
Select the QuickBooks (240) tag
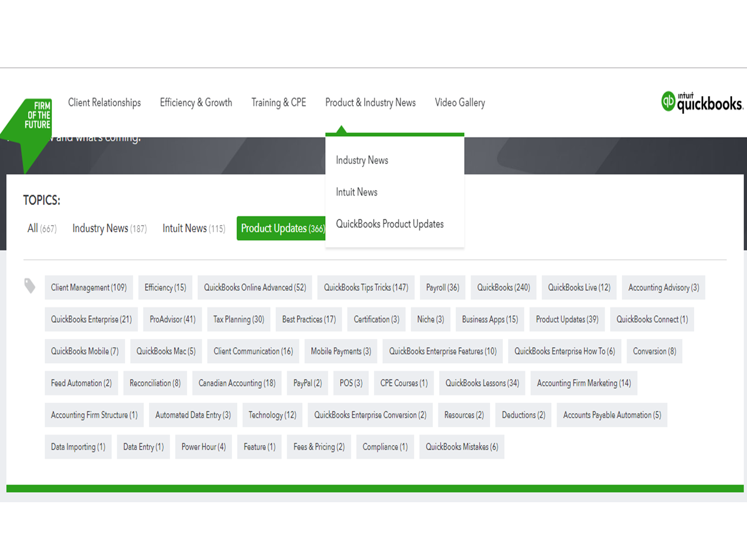click(504, 288)
